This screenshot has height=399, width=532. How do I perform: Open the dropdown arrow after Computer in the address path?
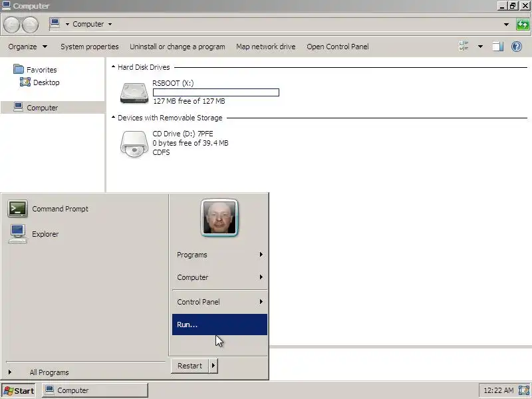click(110, 24)
